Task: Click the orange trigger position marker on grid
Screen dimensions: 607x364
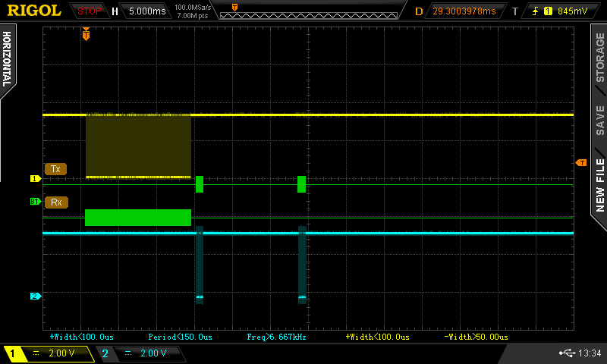Action: (x=86, y=34)
